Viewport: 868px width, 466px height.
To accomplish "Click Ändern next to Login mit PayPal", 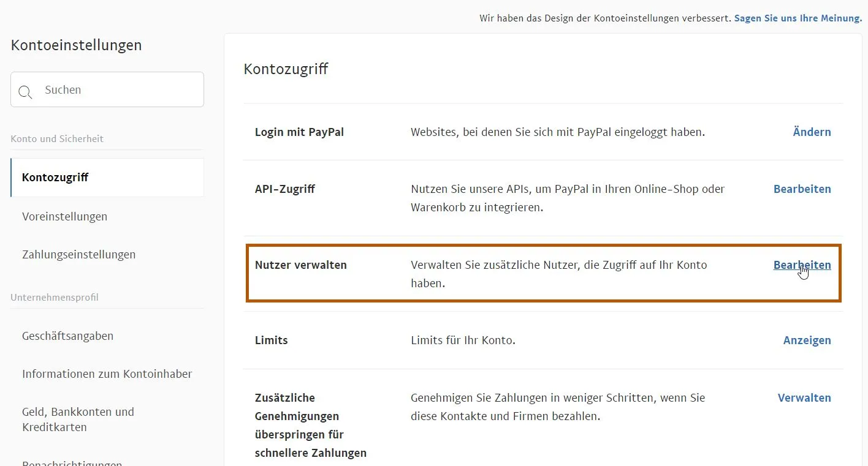I will coord(812,132).
